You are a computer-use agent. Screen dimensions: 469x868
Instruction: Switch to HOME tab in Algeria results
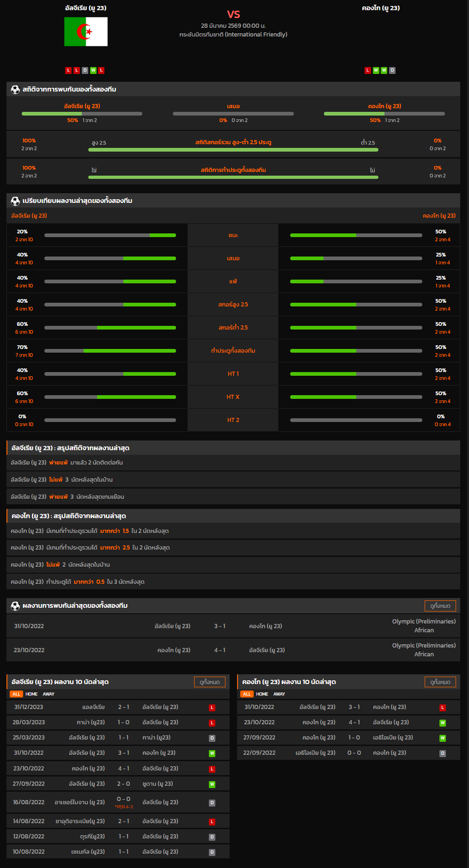pos(31,694)
